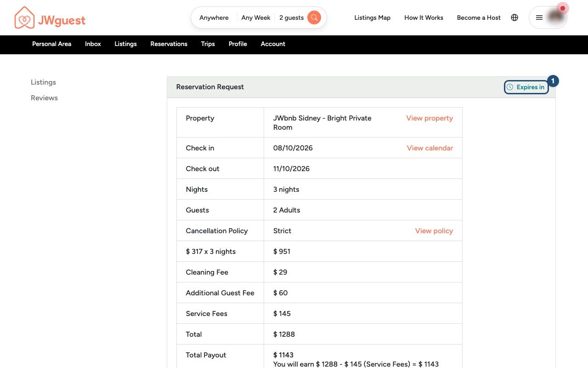Open the Listings Map link

pyautogui.click(x=373, y=17)
